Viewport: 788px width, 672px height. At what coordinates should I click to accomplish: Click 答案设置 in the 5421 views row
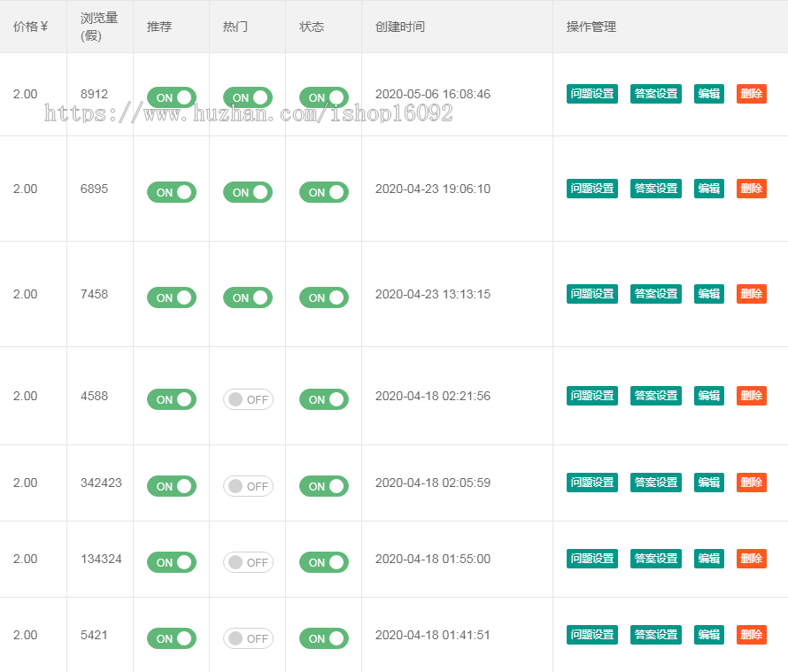655,635
